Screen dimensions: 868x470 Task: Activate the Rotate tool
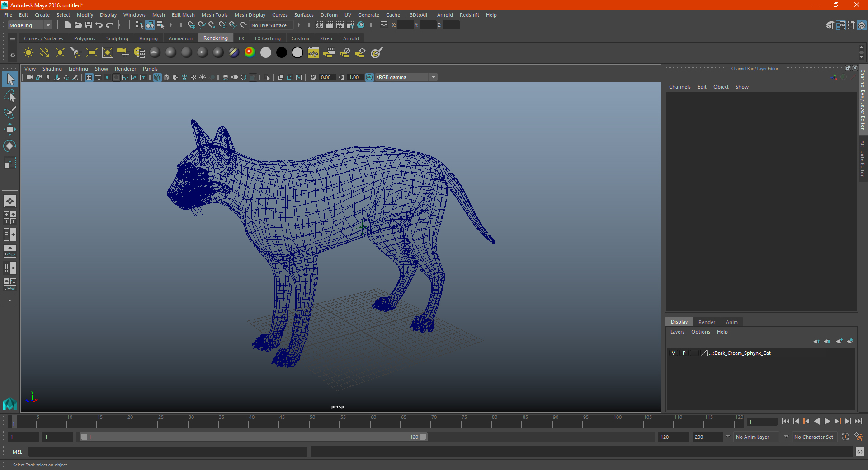coord(10,146)
